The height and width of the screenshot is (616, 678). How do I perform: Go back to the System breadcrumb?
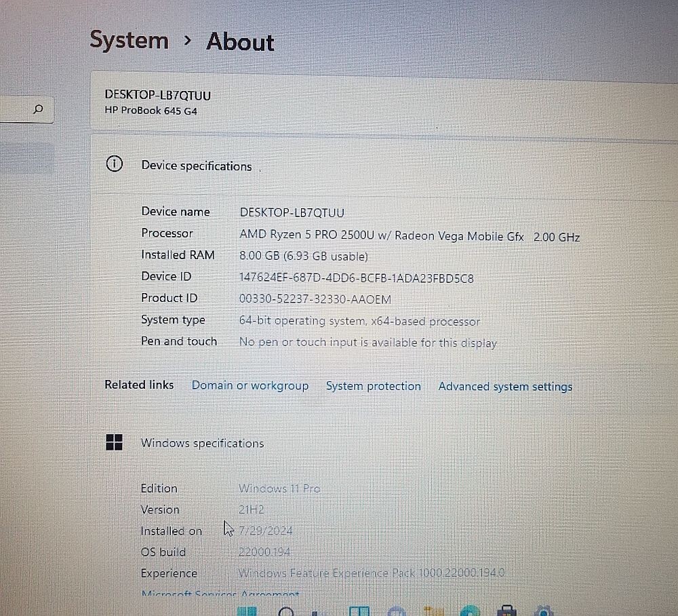pos(129,41)
